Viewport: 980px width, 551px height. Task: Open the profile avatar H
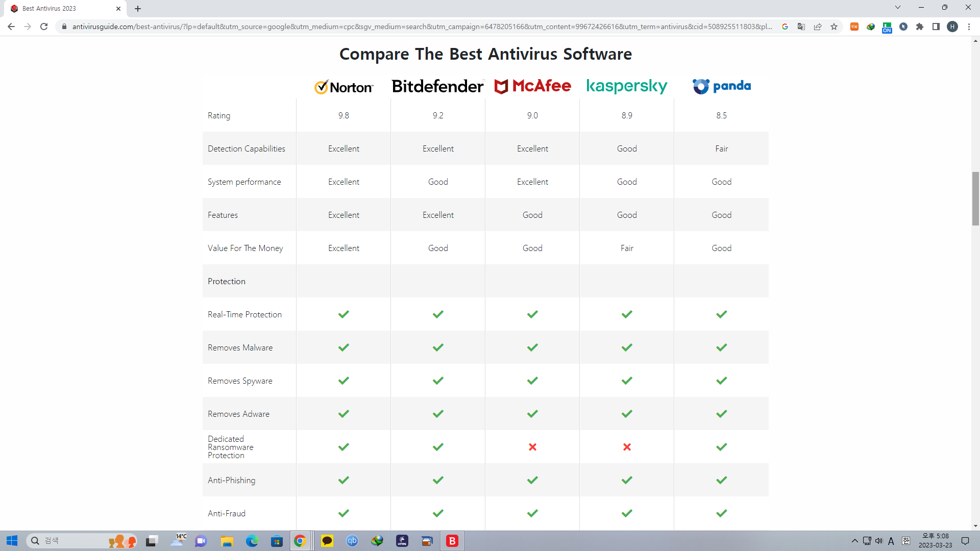click(x=952, y=27)
